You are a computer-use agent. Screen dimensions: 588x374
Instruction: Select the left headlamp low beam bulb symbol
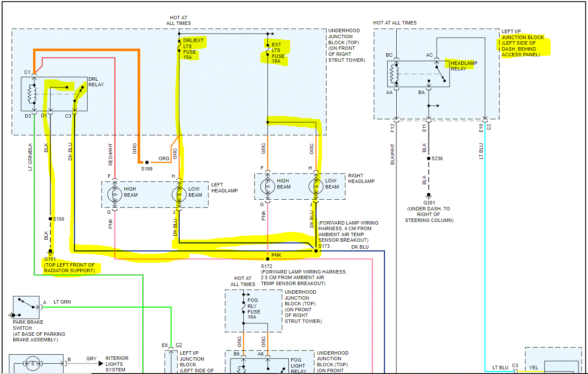[179, 195]
